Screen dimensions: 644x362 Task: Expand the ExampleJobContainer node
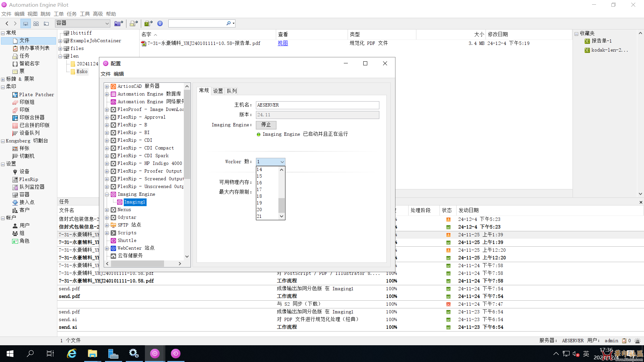(x=60, y=41)
